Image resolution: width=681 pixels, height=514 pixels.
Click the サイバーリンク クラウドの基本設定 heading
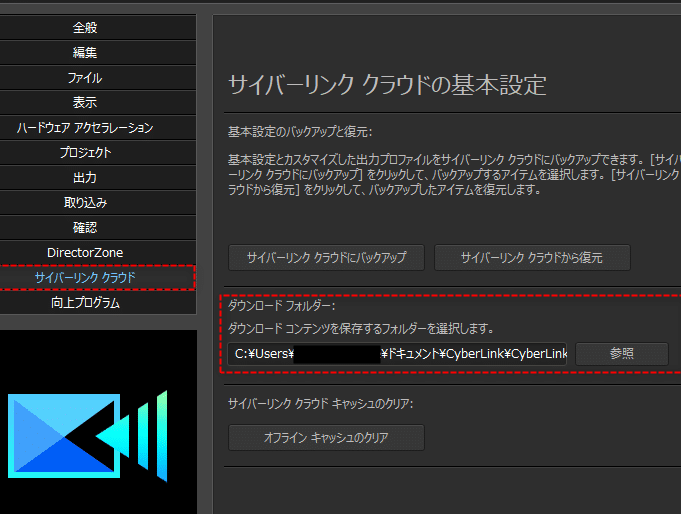(387, 85)
